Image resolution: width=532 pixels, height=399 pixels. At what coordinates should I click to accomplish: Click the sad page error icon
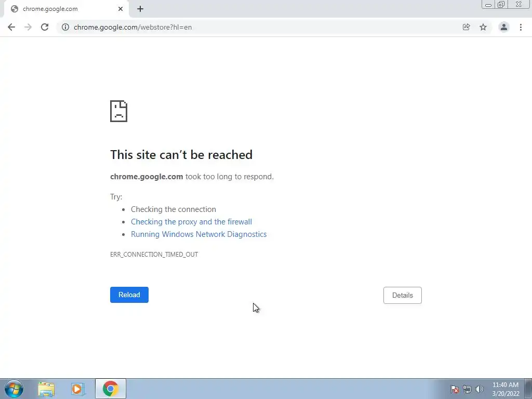click(x=119, y=111)
